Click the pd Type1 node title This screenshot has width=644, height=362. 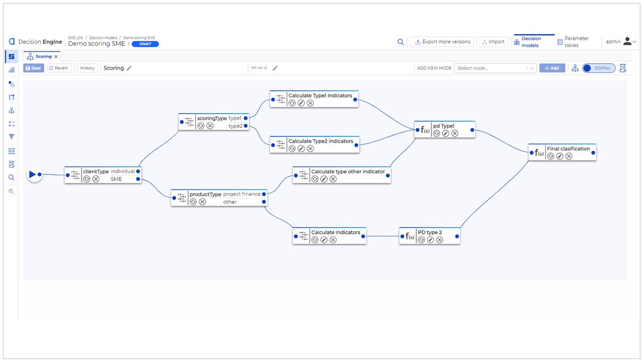coord(444,125)
